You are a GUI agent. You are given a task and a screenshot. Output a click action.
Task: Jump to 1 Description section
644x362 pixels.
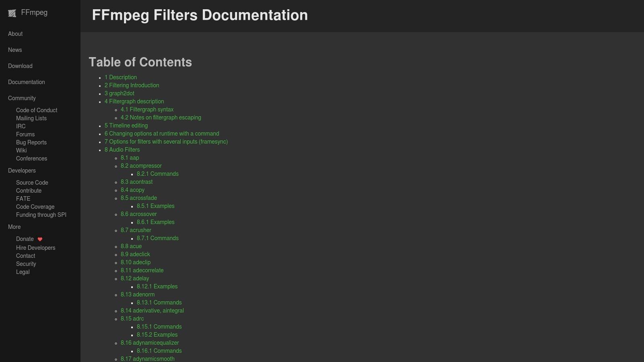[121, 77]
